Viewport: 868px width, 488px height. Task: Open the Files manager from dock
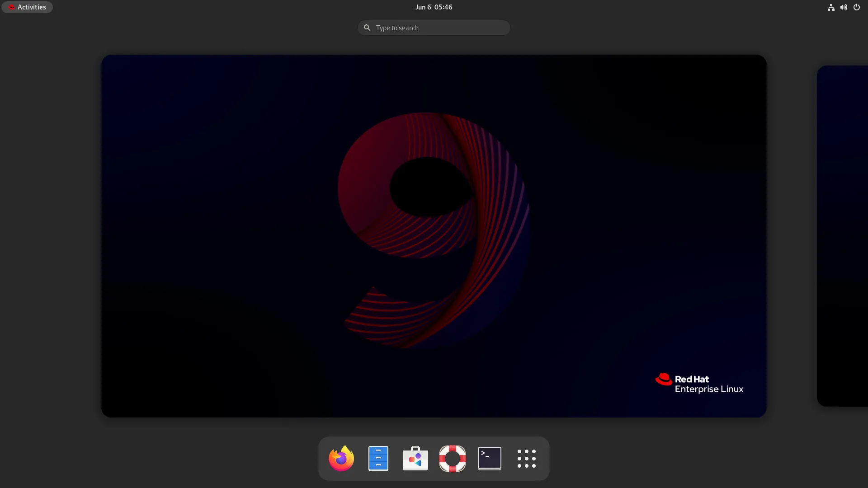tap(378, 458)
